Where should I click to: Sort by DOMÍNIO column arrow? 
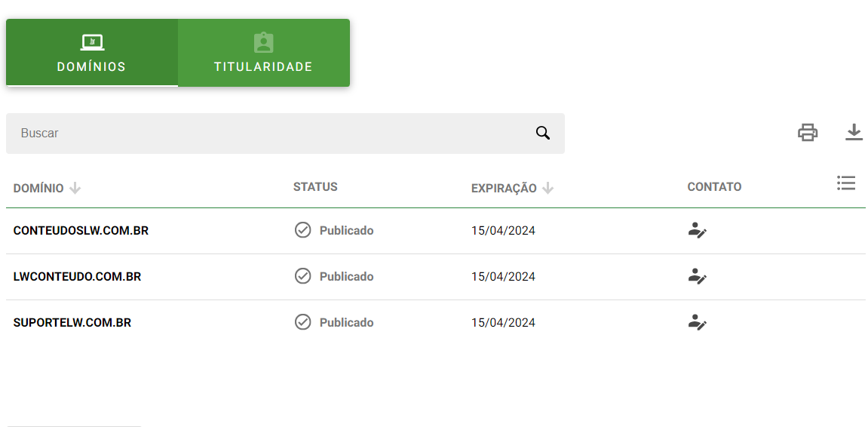pos(75,189)
